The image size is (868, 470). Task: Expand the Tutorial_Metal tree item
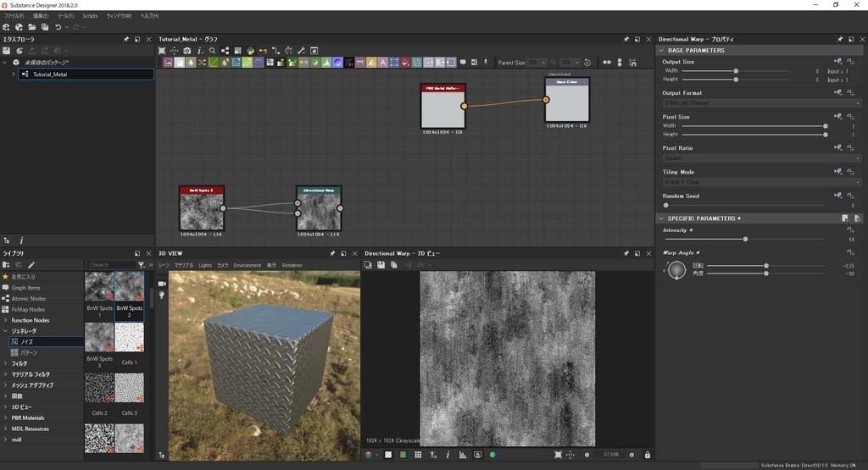[x=14, y=75]
